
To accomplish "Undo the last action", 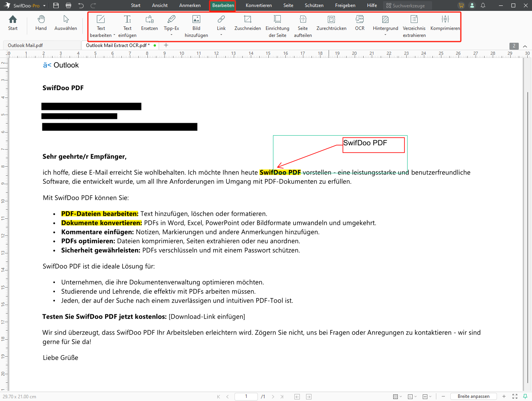I will 81,5.
